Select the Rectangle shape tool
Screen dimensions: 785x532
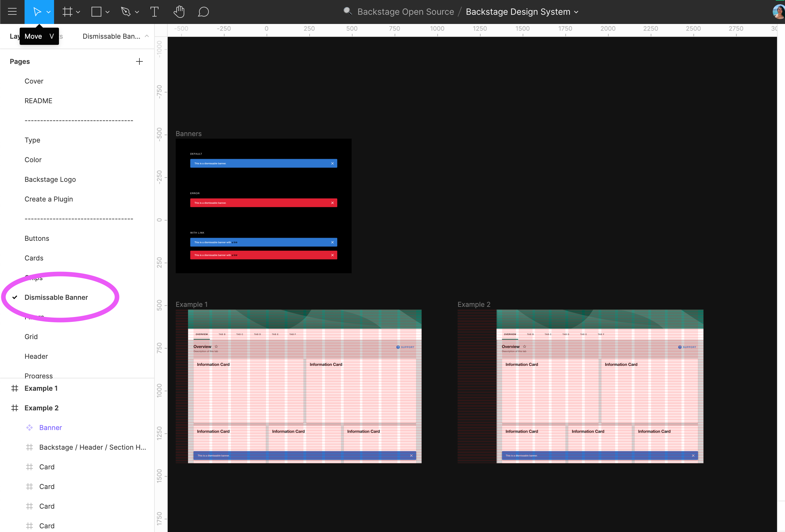(96, 11)
